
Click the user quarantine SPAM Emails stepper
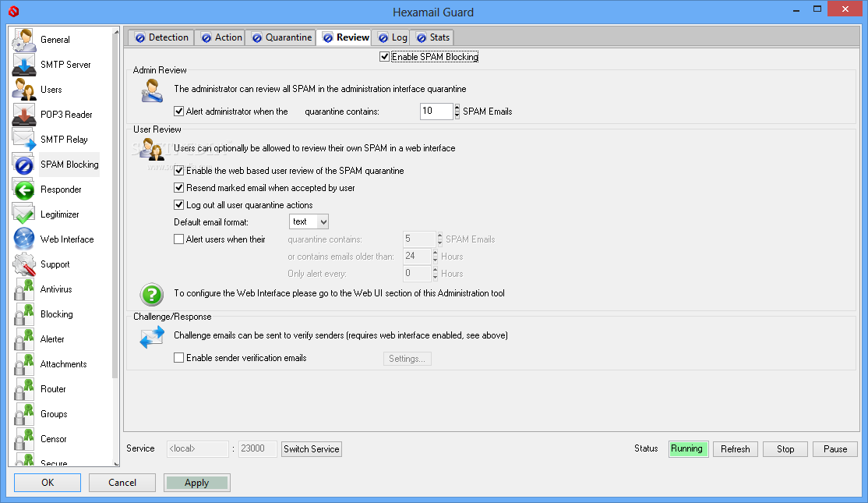(x=439, y=239)
